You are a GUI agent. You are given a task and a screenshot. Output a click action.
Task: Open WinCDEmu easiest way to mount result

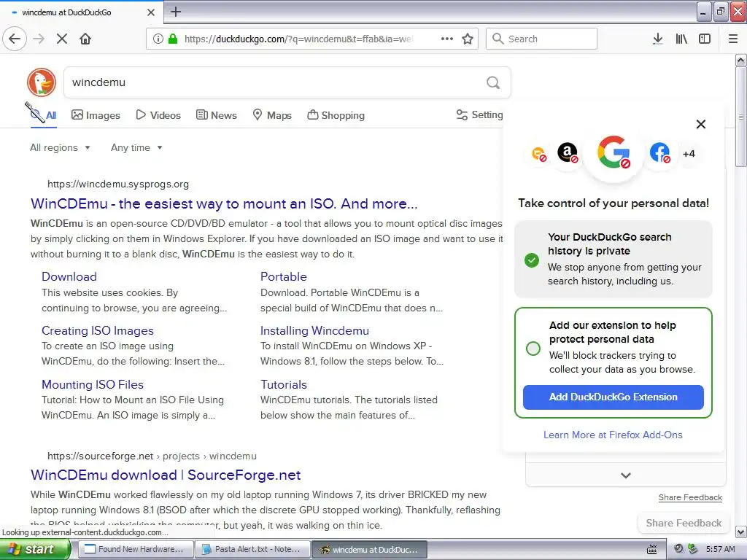pyautogui.click(x=224, y=204)
